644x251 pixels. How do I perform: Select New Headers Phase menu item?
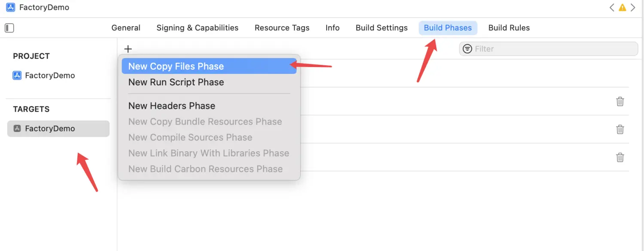(x=172, y=106)
